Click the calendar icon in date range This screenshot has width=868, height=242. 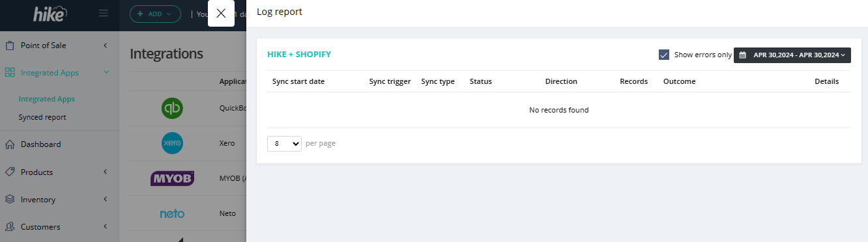pos(742,55)
